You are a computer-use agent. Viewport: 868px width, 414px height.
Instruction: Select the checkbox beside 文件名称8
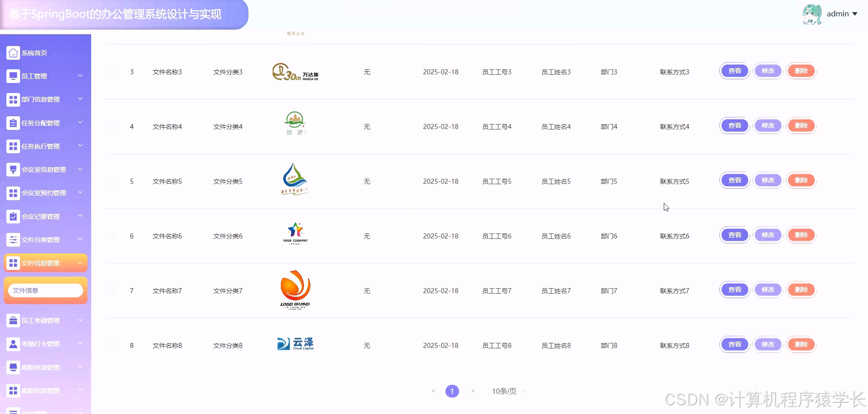coord(110,345)
